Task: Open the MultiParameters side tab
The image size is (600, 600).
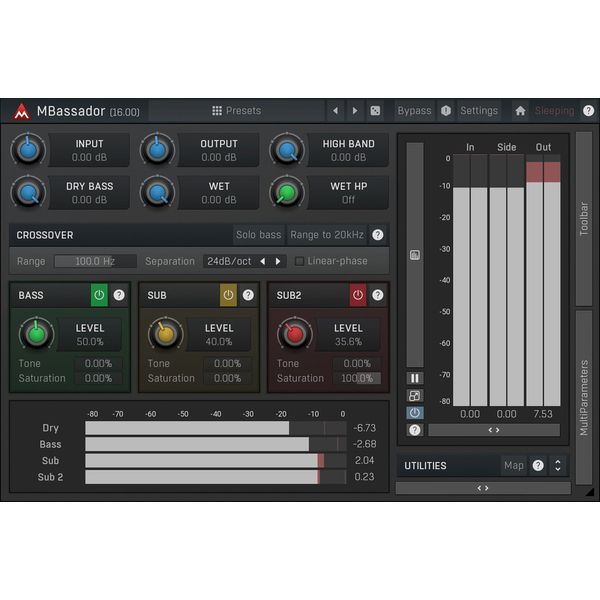Action: [584, 398]
